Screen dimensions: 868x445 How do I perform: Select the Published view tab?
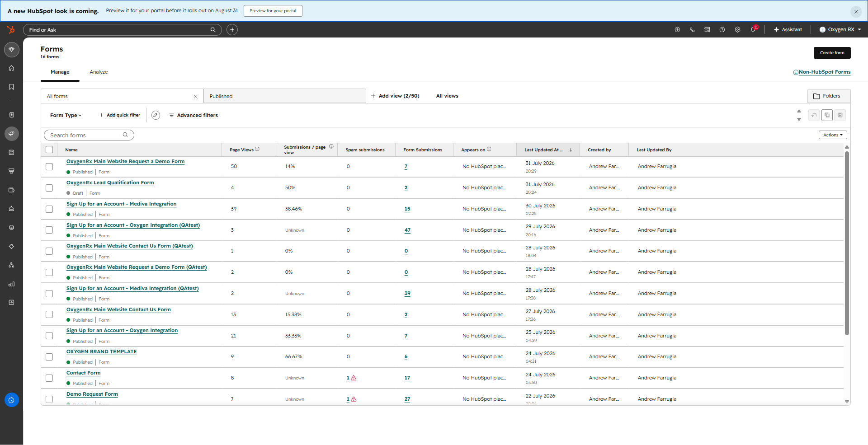[x=284, y=96]
